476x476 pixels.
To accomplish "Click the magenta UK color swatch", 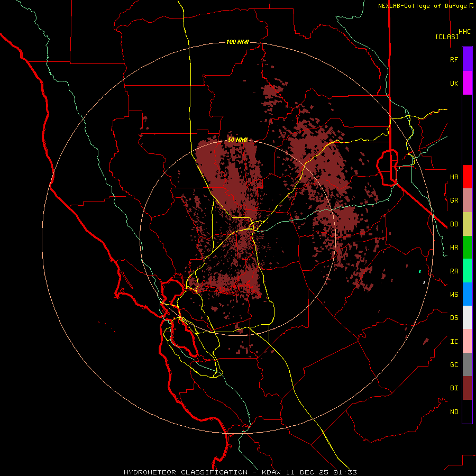I will 467,83.
